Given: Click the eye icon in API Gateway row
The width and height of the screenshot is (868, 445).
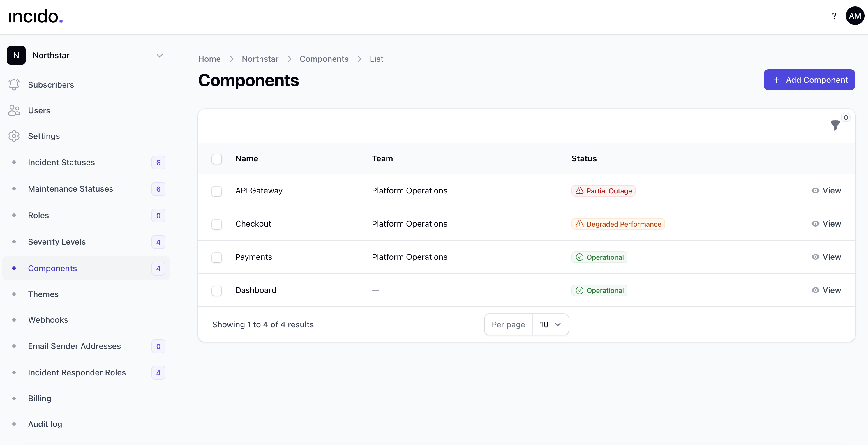Looking at the screenshot, I should (x=815, y=191).
